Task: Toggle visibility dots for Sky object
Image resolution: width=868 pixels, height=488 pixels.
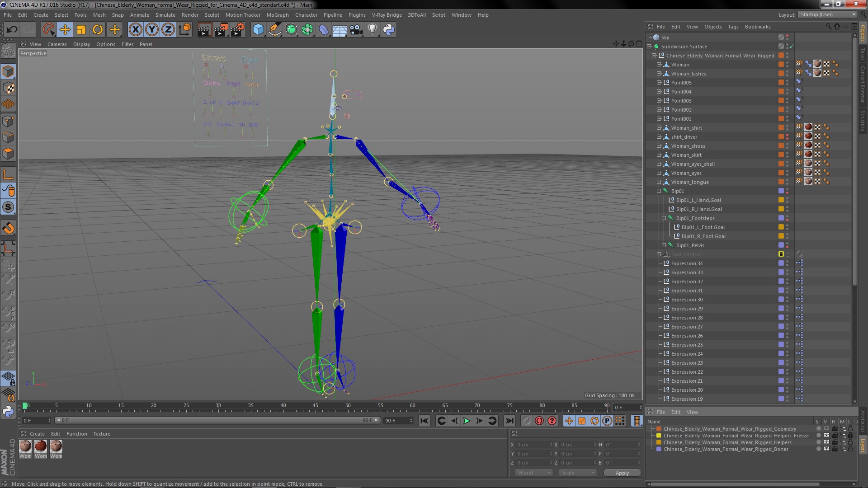Action: point(787,38)
